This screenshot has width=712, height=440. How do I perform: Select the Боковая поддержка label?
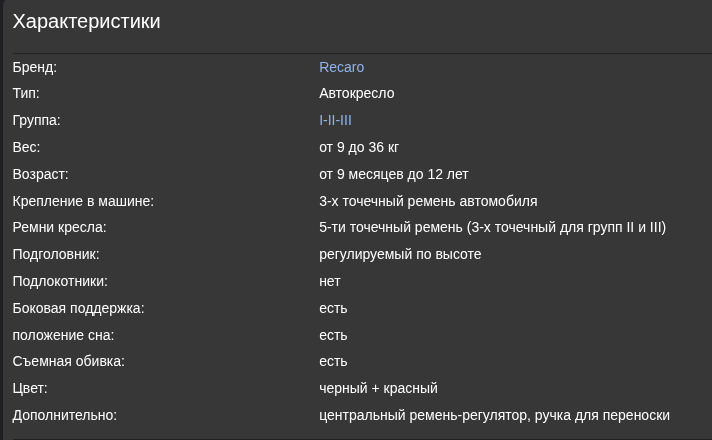[78, 308]
